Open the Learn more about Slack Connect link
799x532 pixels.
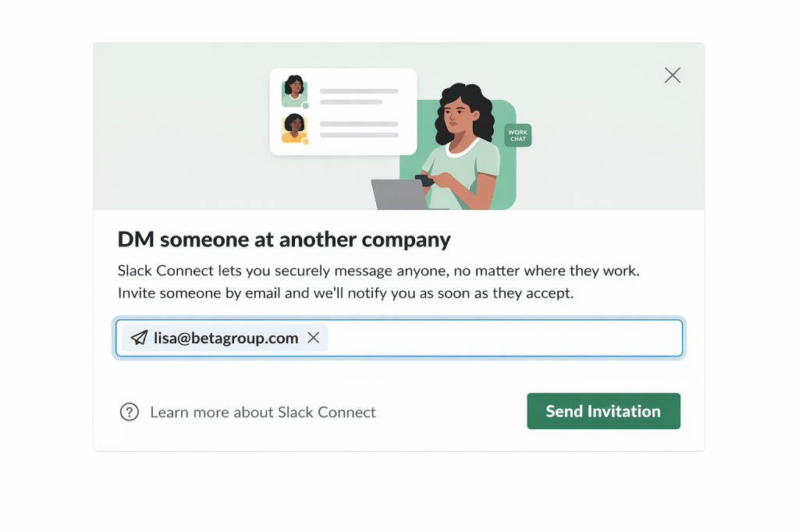[263, 412]
